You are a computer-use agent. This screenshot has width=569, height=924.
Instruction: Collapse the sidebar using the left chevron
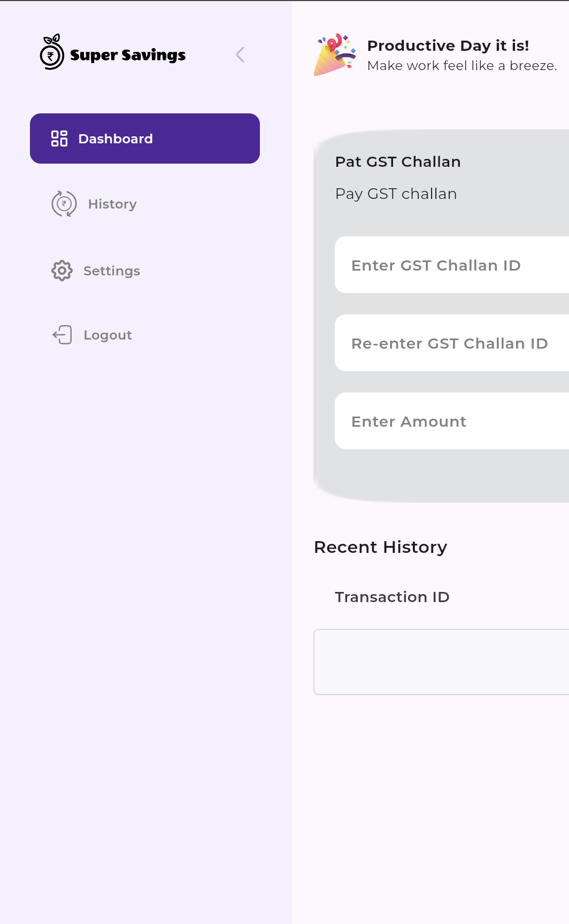tap(240, 55)
